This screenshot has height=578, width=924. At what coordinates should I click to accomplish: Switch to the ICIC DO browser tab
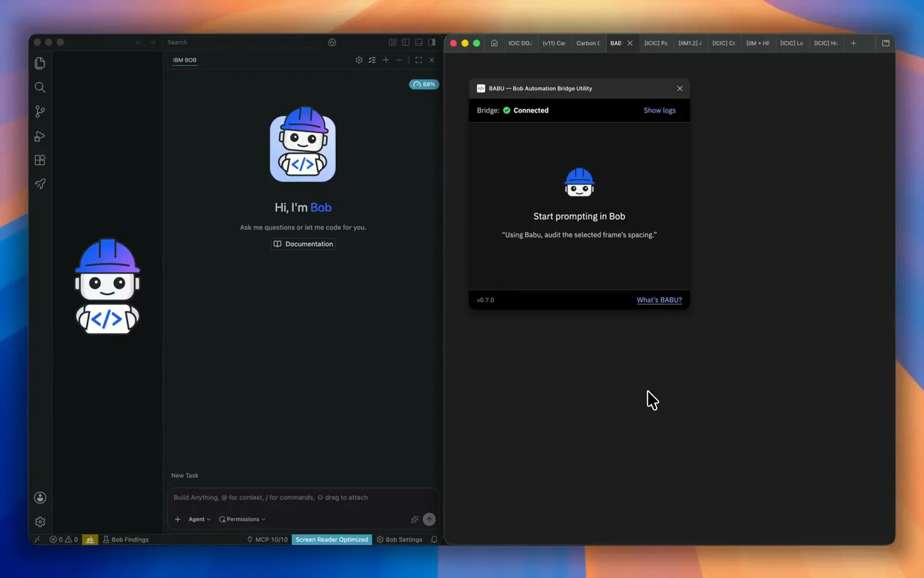[520, 43]
